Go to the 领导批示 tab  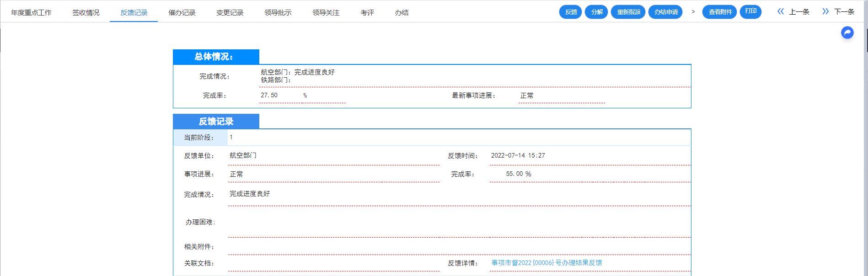pos(278,13)
